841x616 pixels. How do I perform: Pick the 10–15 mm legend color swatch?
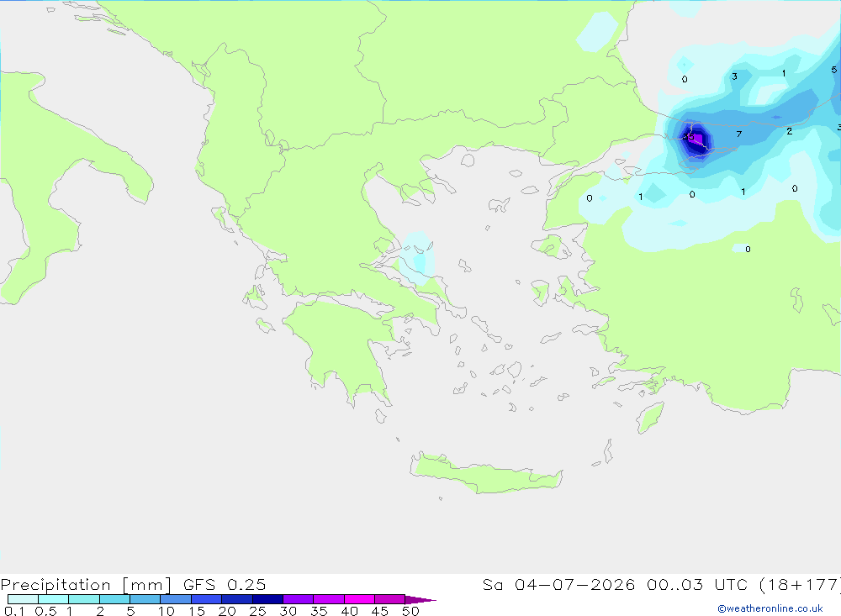tap(176, 599)
